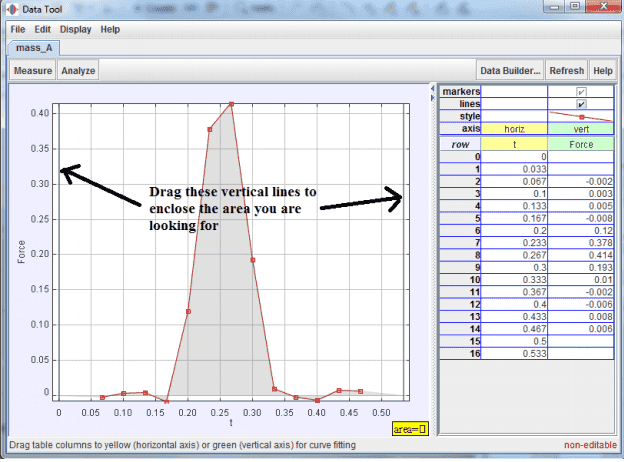This screenshot has width=624, height=462.
Task: Open the Help dropdown in the toolbar
Action: [603, 71]
